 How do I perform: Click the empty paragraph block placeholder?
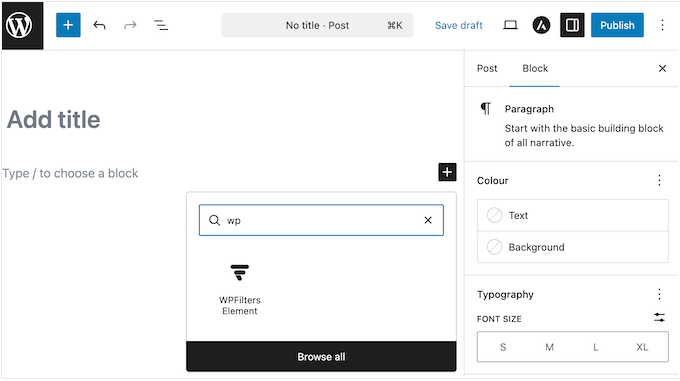[70, 173]
